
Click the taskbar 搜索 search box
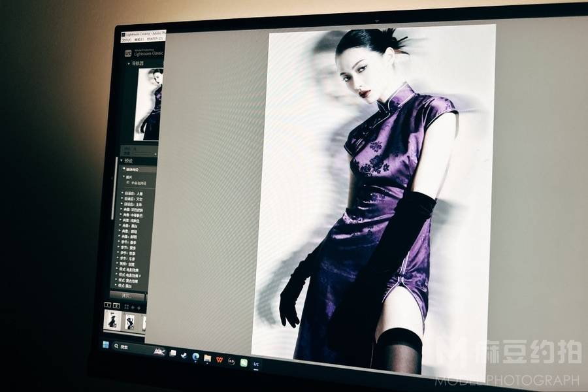coord(139,348)
